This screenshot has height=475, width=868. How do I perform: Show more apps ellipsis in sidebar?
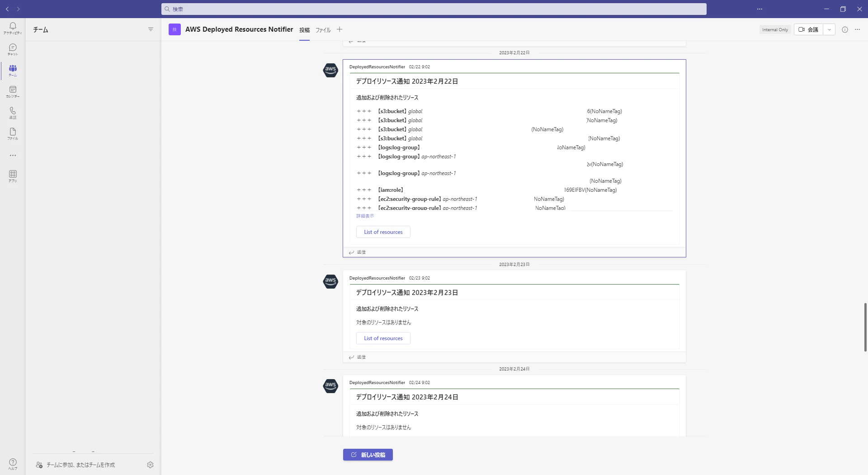click(x=13, y=155)
